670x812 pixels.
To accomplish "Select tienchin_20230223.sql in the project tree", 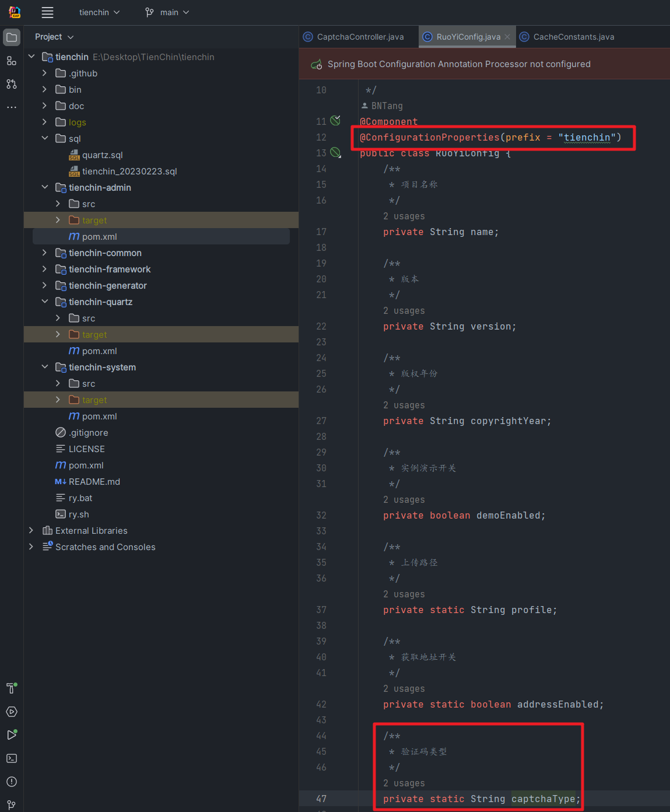I will (129, 171).
